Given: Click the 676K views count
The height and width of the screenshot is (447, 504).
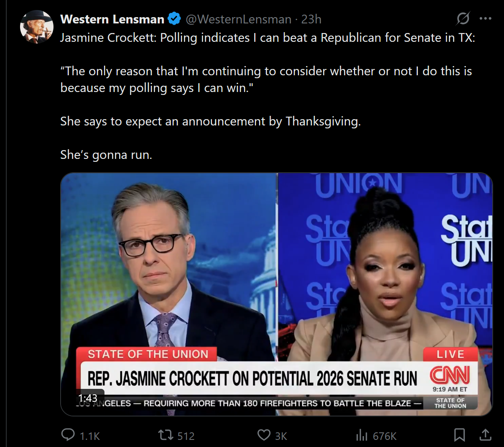Looking at the screenshot, I should pyautogui.click(x=384, y=436).
